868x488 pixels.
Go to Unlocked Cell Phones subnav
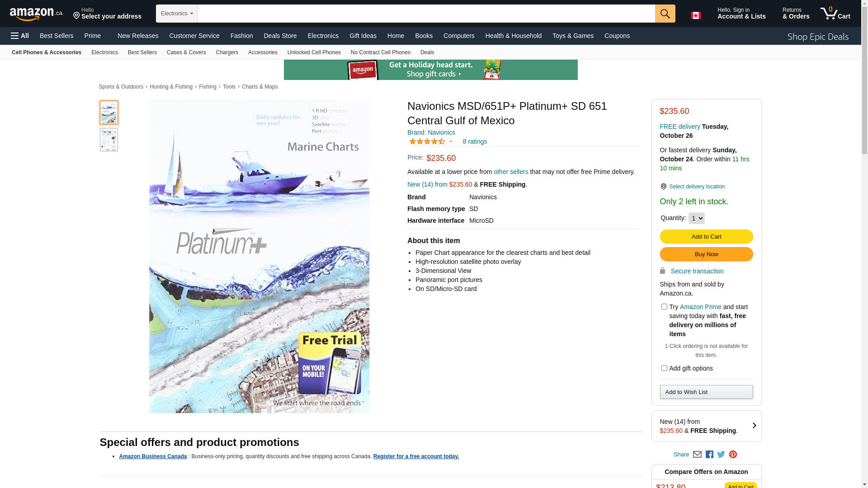pos(314,52)
